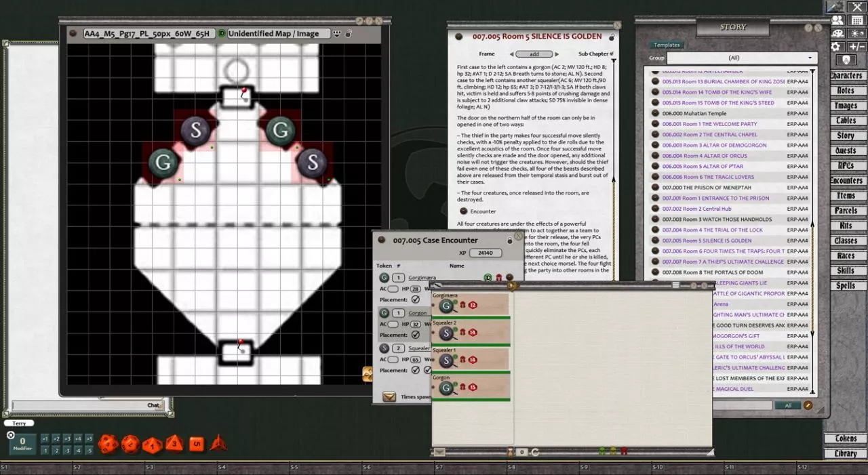Click the Modifier box showing 0
Image resolution: width=868 pixels, height=475 pixels.
[22, 444]
